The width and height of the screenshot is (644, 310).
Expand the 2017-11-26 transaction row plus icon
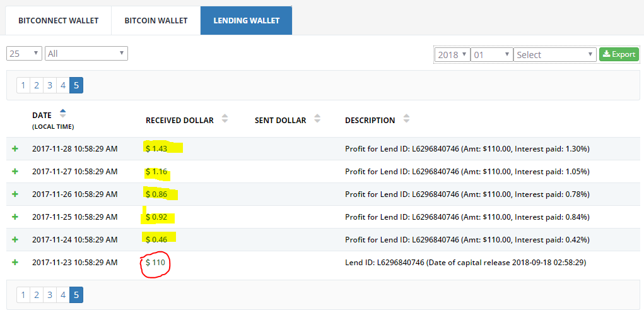(15, 194)
